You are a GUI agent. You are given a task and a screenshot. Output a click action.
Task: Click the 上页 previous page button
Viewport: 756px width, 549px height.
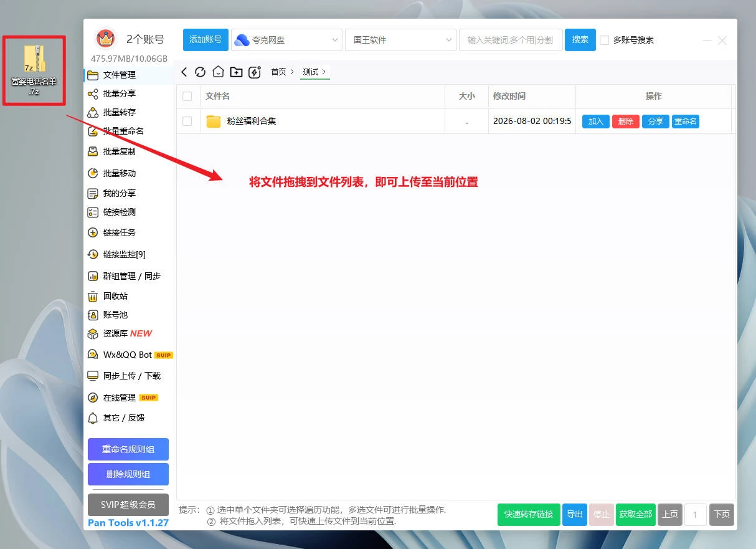click(670, 515)
